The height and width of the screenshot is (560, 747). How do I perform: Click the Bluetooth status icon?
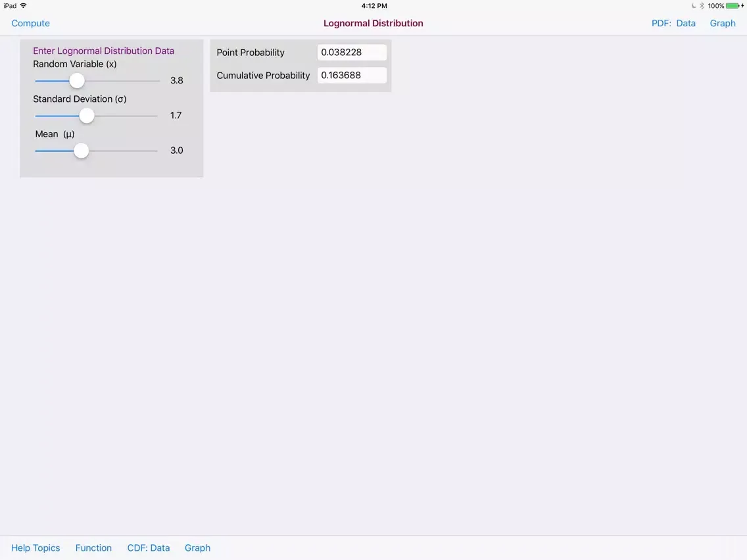click(x=702, y=6)
